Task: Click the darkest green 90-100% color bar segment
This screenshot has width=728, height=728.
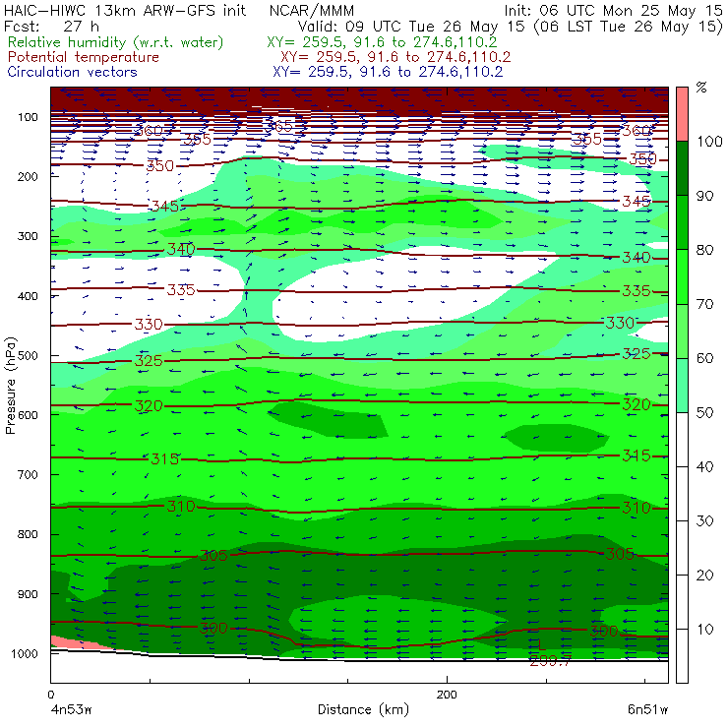Action: (x=682, y=168)
